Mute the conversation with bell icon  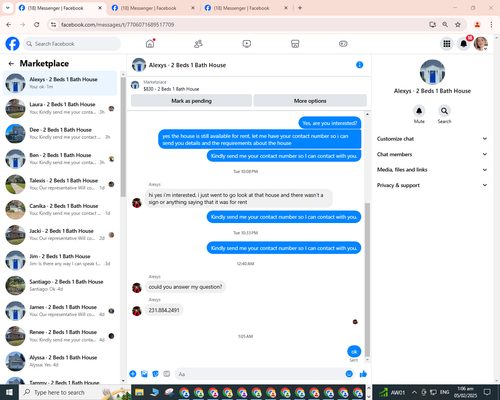[x=419, y=111]
